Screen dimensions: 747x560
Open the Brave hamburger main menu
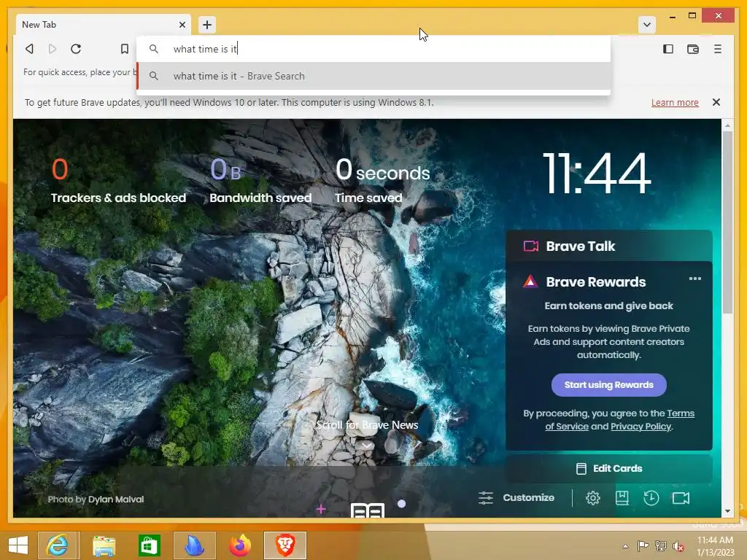718,49
